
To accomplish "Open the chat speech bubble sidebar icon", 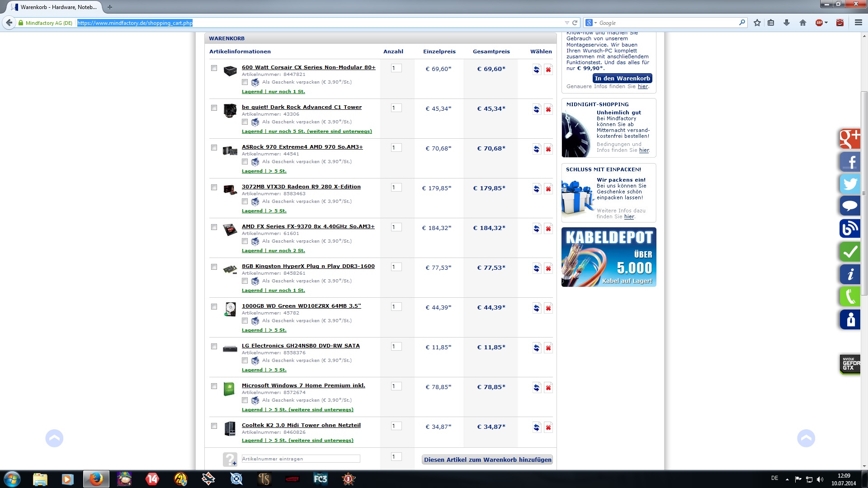I will click(x=850, y=206).
